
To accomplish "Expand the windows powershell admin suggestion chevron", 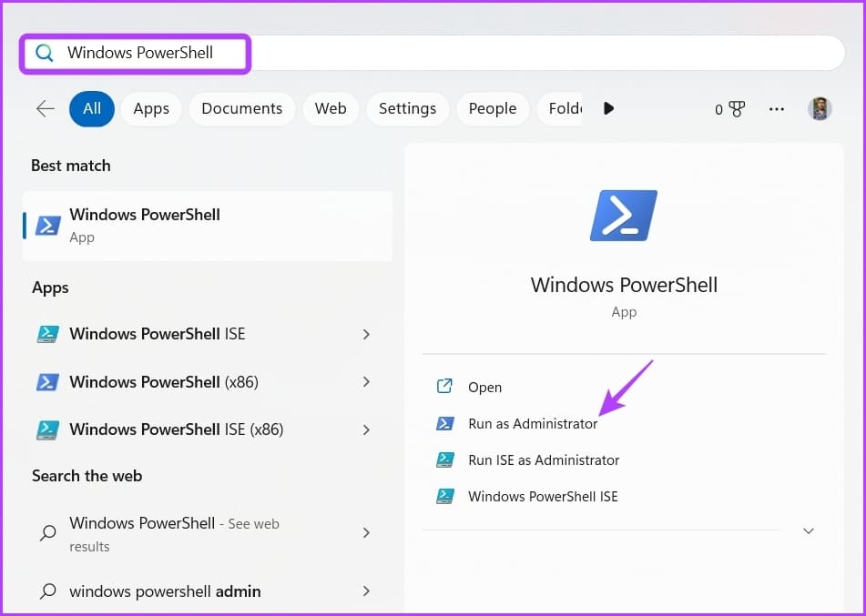I will tap(366, 591).
